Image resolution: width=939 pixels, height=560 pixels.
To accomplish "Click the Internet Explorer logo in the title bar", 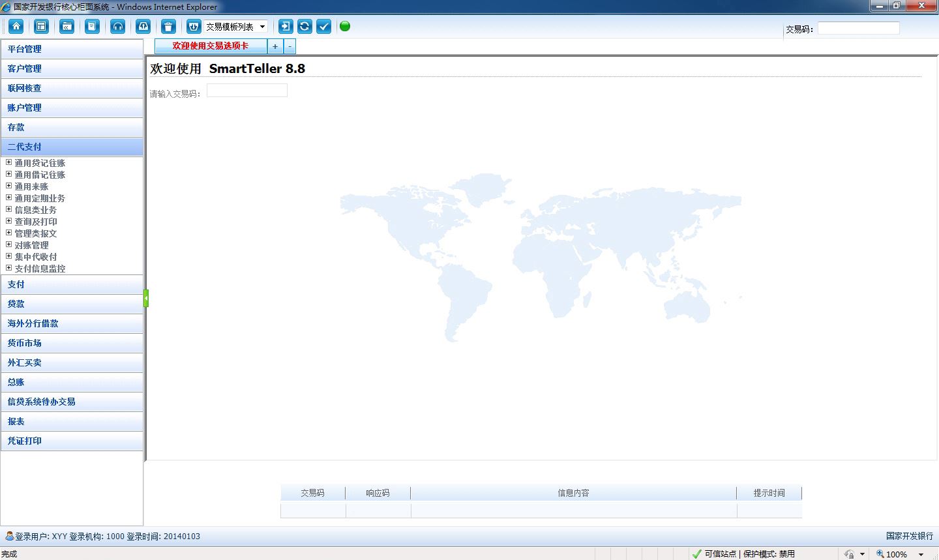I will click(7, 7).
